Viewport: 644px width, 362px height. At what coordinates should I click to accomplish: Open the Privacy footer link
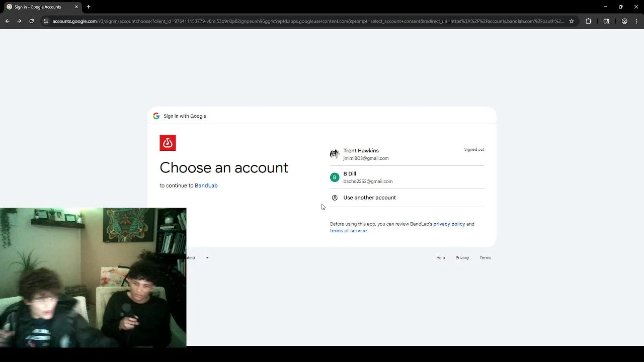tap(462, 258)
